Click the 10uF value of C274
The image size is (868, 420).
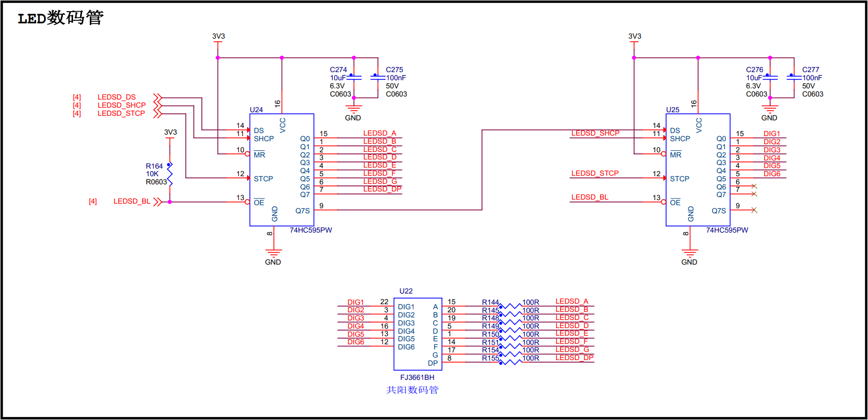point(338,78)
